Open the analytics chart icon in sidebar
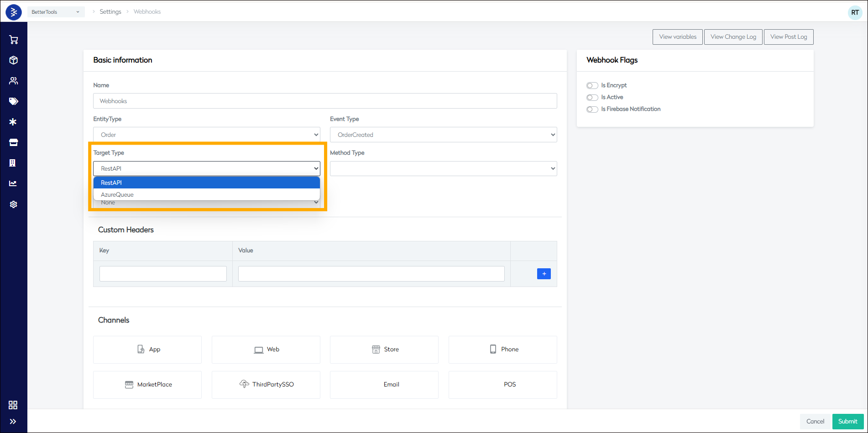Viewport: 868px width, 433px height. [14, 183]
